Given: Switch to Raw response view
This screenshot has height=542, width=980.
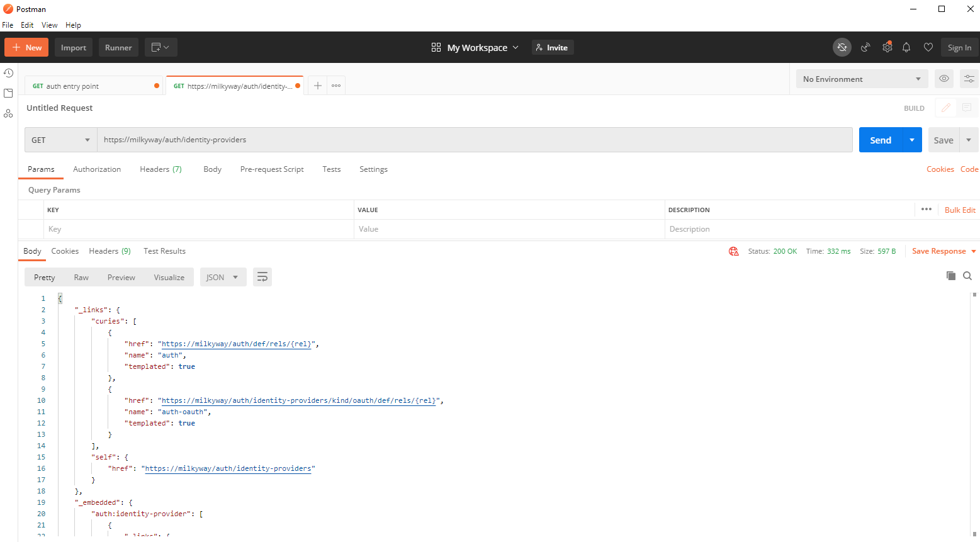Looking at the screenshot, I should pyautogui.click(x=81, y=278).
